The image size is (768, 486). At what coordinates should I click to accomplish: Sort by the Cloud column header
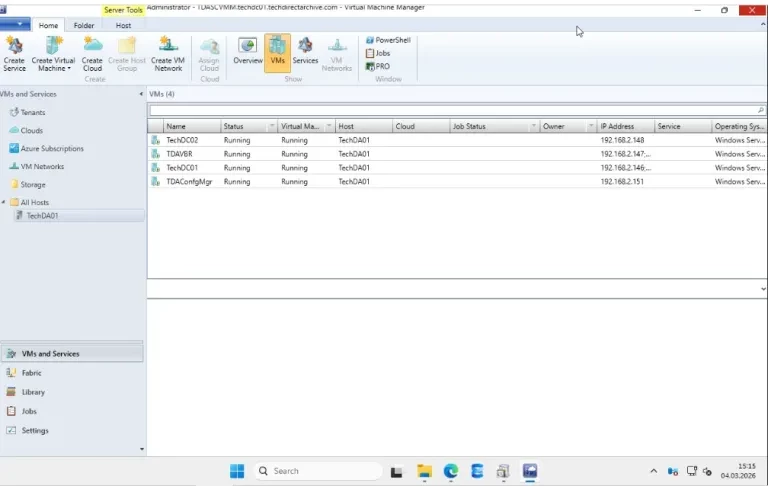click(421, 126)
